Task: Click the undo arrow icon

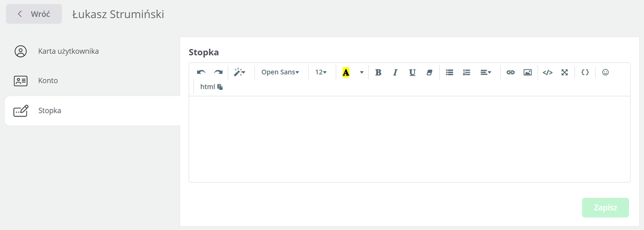Action: [x=201, y=72]
